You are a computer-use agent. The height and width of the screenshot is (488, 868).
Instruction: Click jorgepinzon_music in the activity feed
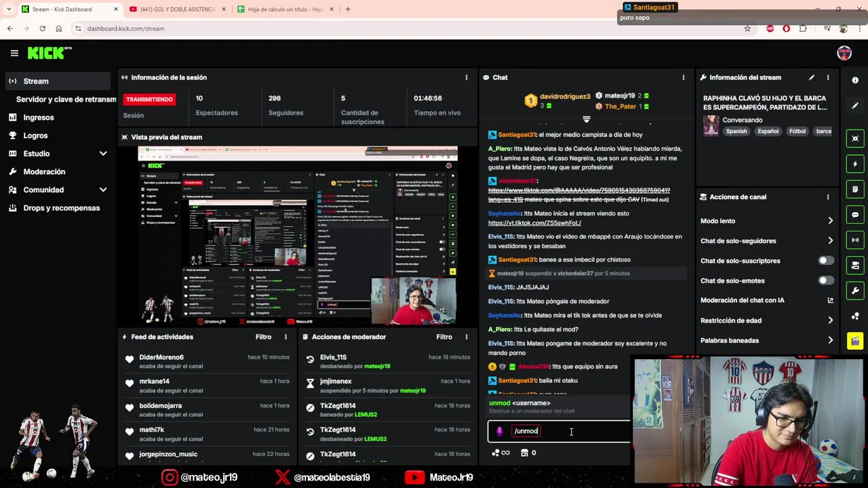click(168, 454)
